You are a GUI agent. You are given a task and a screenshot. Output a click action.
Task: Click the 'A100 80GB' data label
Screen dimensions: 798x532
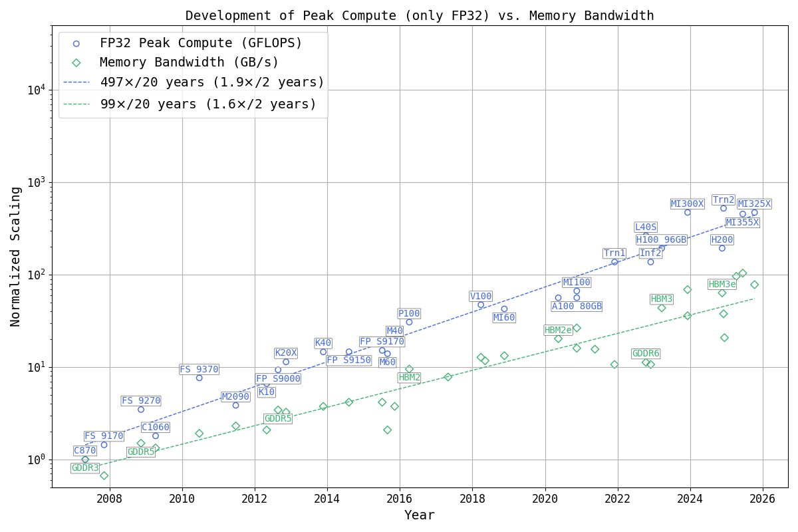pyautogui.click(x=577, y=306)
